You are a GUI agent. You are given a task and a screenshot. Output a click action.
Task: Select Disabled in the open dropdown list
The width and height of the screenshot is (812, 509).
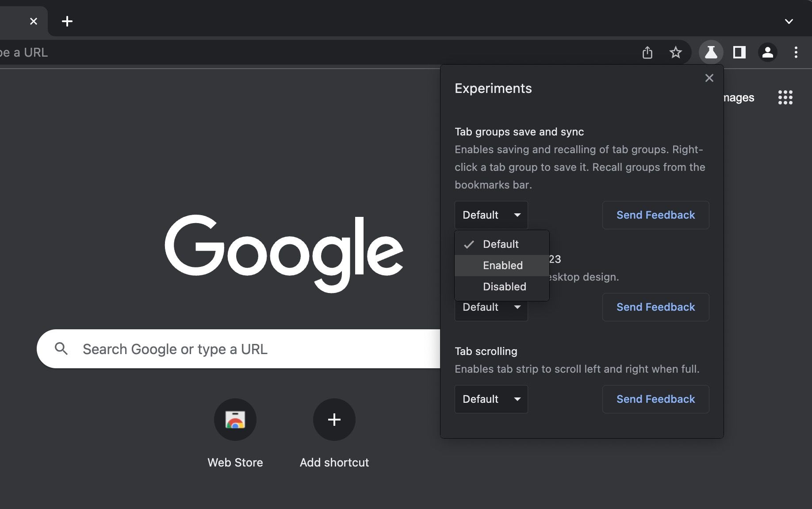(504, 286)
